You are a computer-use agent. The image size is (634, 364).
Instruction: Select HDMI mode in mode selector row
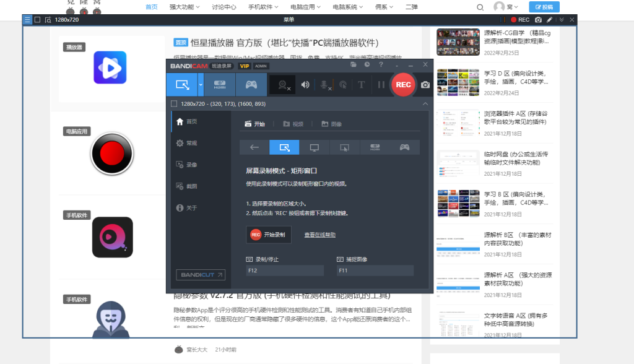tap(375, 147)
